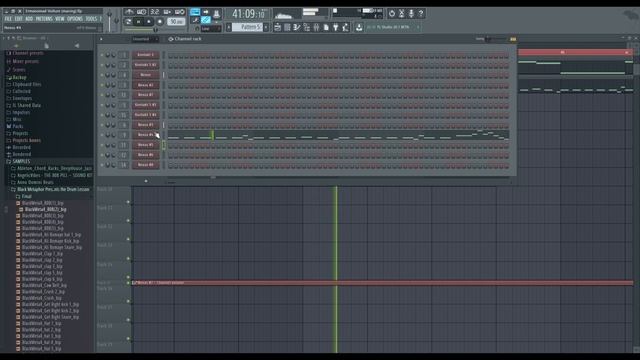Click the pattern/song mode switch button
This screenshot has height=360, width=640.
(128, 22)
